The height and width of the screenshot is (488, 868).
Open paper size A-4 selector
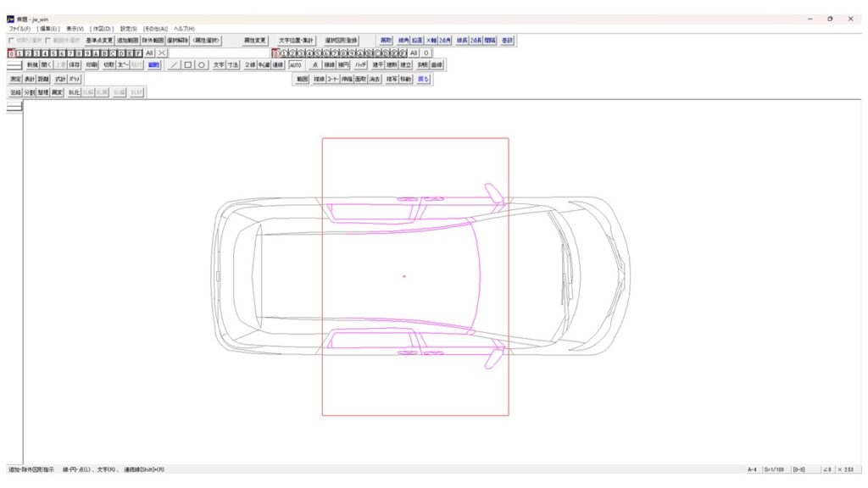point(752,469)
